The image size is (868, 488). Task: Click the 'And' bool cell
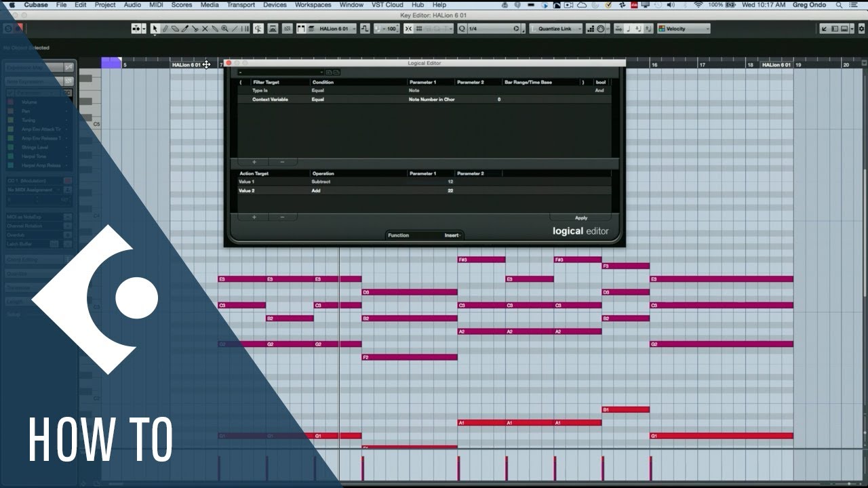pos(599,90)
